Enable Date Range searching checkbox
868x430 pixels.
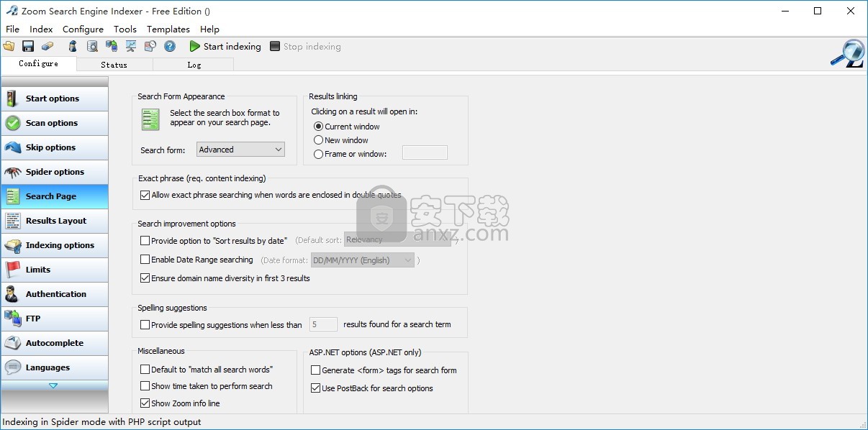click(145, 260)
